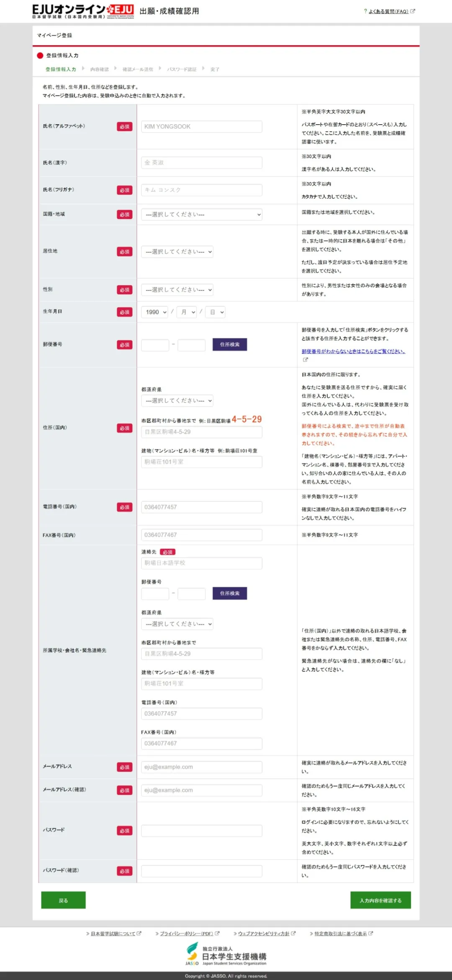Screen dimensions: 452x980
Task: Open the web accessibility policy link
Action: (x=264, y=934)
